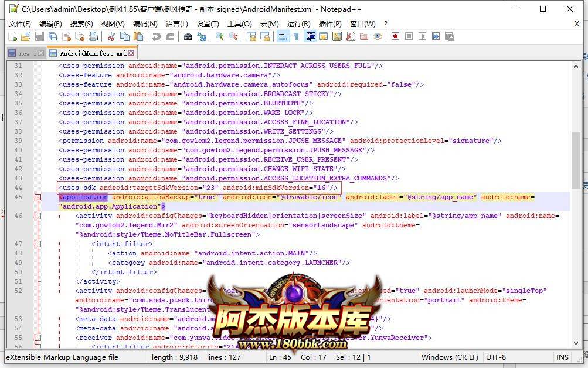Viewport: 588px width, 368px height.
Task: Save the current file via toolbar
Action: point(39,36)
